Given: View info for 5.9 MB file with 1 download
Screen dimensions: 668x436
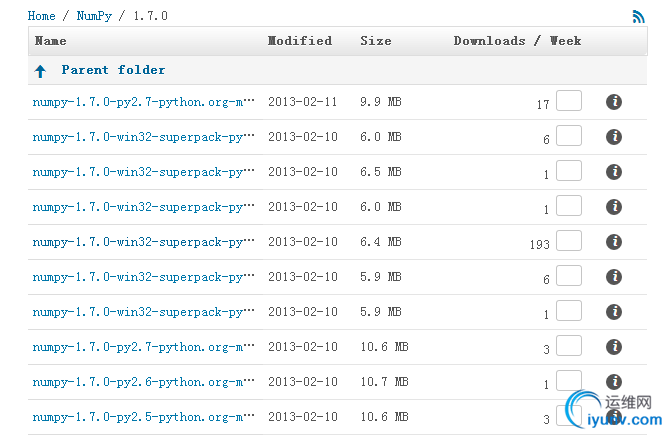Looking at the screenshot, I should pyautogui.click(x=614, y=312).
